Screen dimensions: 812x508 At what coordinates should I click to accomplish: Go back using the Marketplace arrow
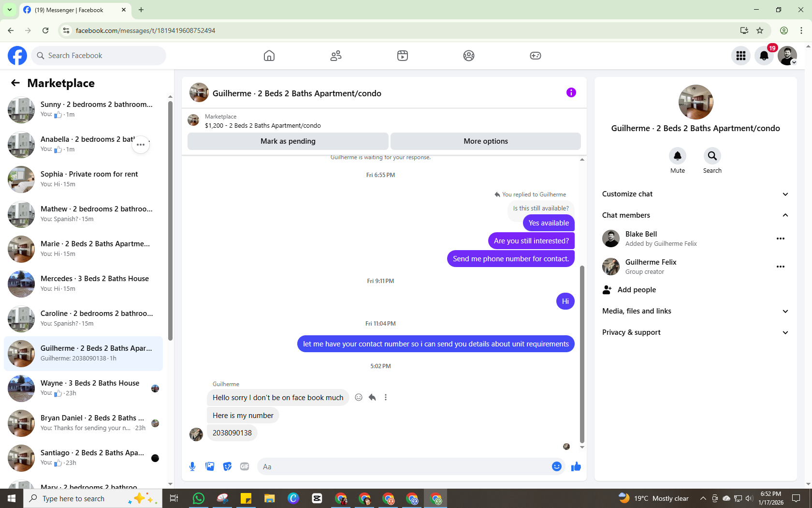[15, 83]
